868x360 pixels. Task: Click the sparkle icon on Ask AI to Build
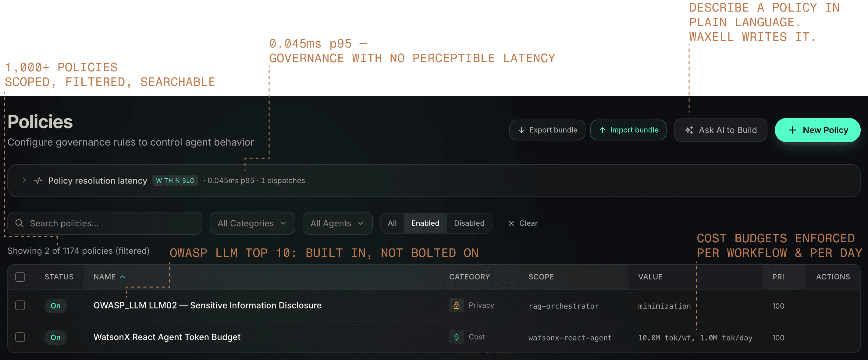[x=689, y=130]
